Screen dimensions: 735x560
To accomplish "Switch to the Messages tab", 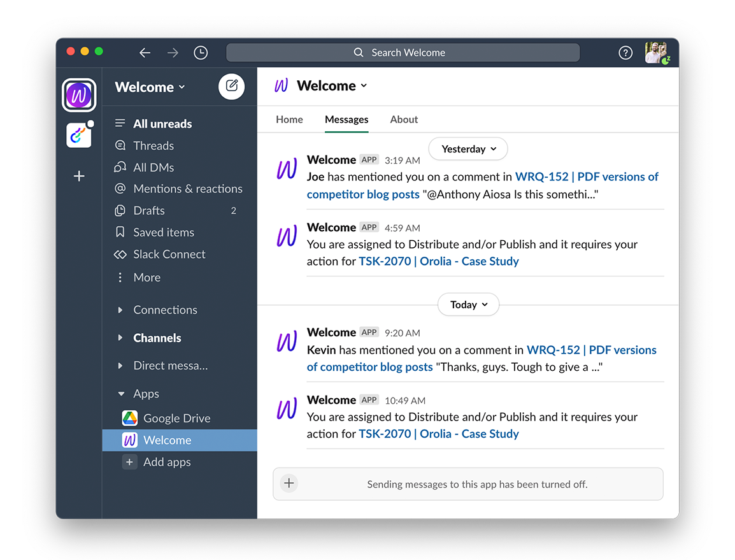I will 346,120.
